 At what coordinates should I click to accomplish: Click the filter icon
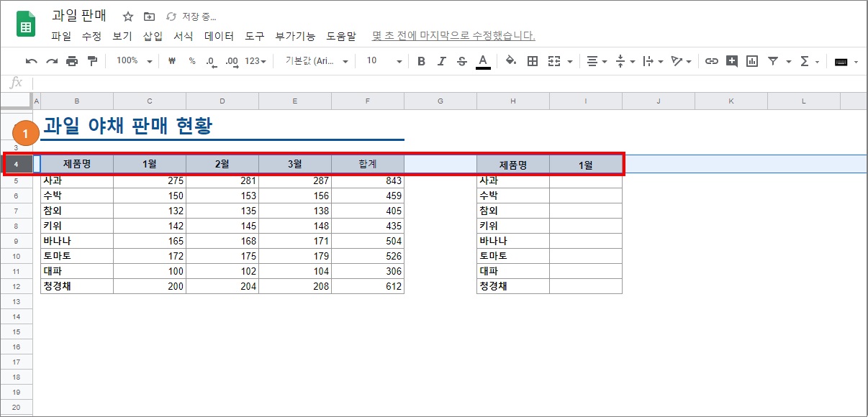click(772, 62)
